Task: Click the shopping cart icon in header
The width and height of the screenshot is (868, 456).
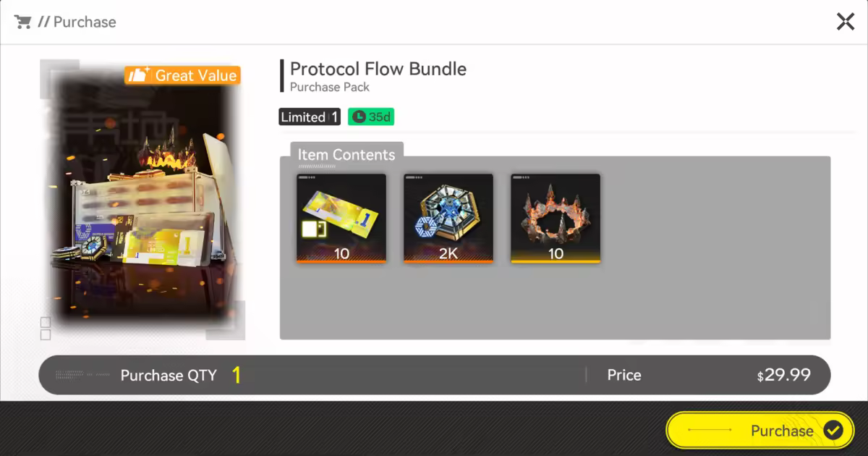Action: point(22,22)
